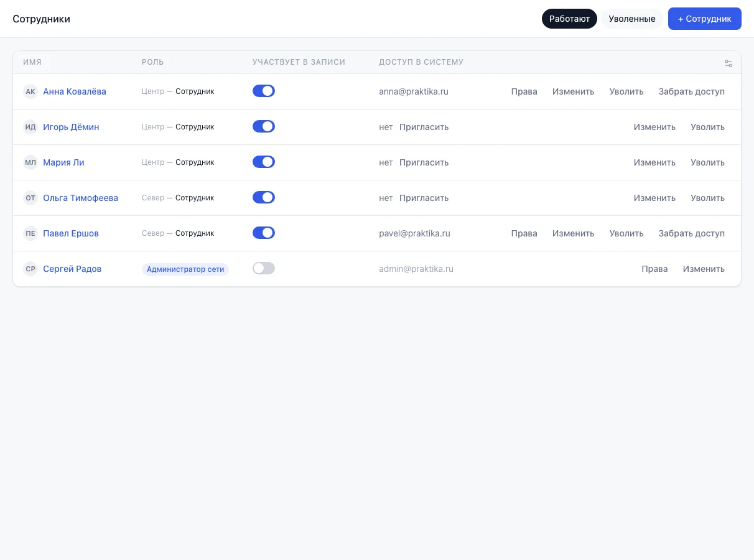This screenshot has height=560, width=754.
Task: Revoke access from Анна Ковалёва
Action: tap(692, 91)
